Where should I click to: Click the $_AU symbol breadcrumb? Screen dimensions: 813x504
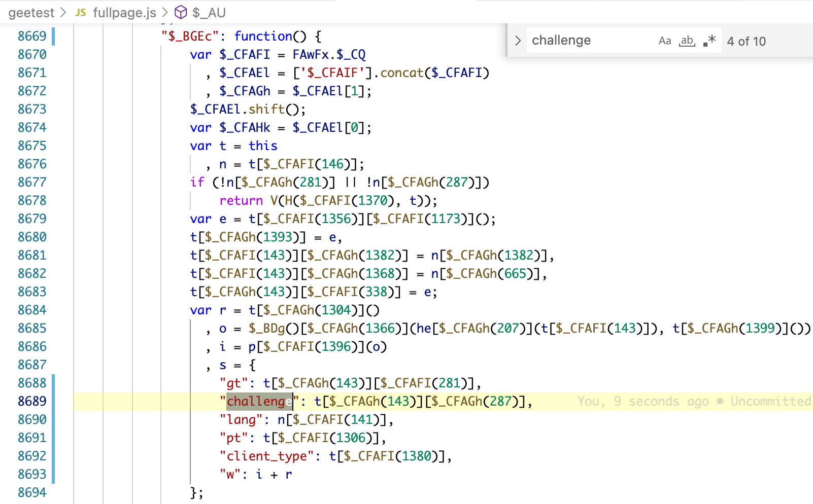point(209,13)
